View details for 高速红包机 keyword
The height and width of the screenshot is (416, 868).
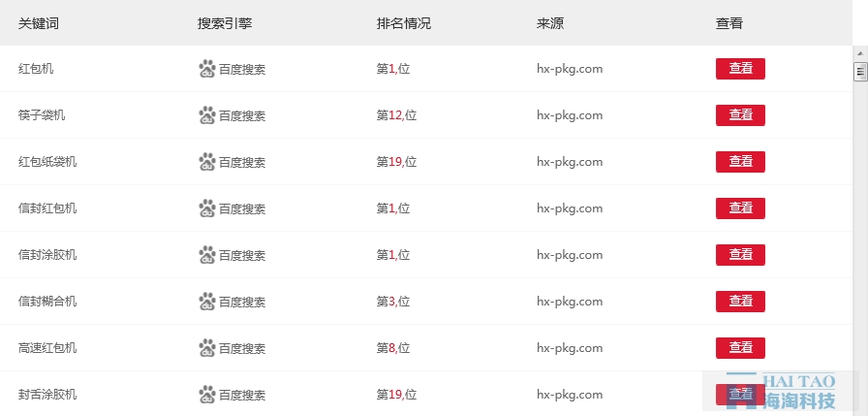pos(740,348)
